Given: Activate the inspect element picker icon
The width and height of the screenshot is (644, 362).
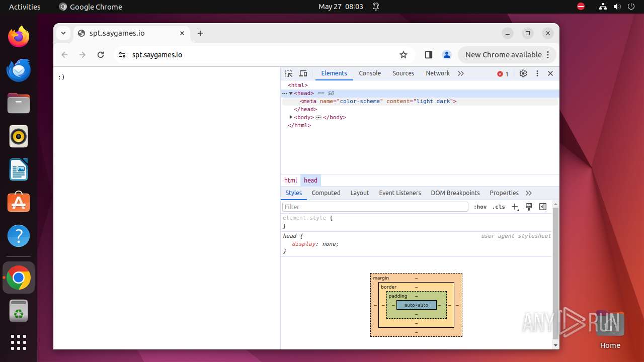Looking at the screenshot, I should (289, 73).
